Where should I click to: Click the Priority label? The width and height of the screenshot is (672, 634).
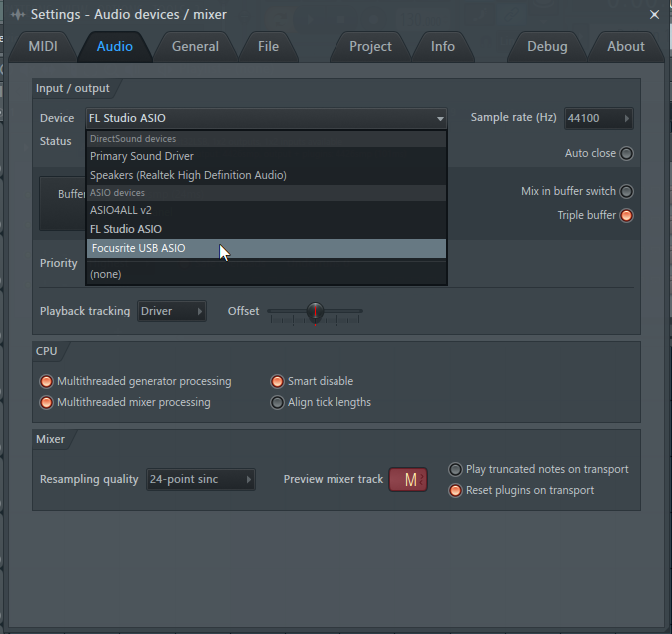(58, 263)
